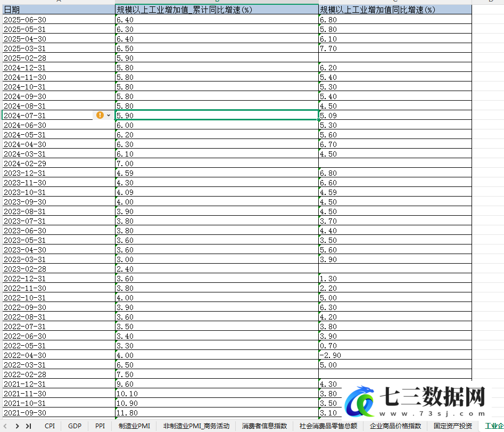Select the empty monthly growth cell in row 2024-02-29
The width and height of the screenshot is (504, 432).
click(x=395, y=164)
